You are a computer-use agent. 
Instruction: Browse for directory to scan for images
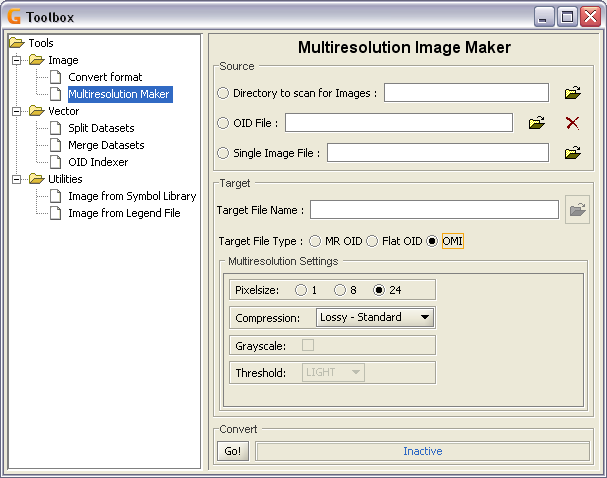tap(573, 93)
